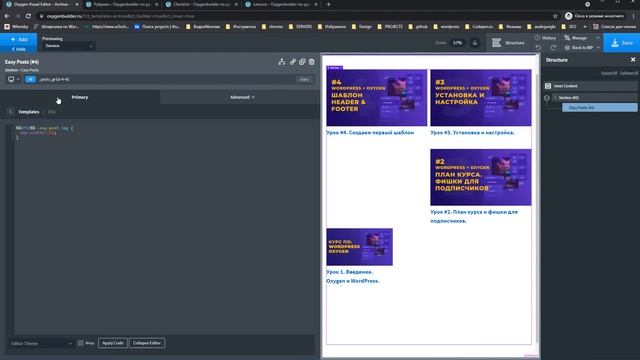The width and height of the screenshot is (640, 360).
Task: Click the browser back arrow
Action: coord(7,16)
